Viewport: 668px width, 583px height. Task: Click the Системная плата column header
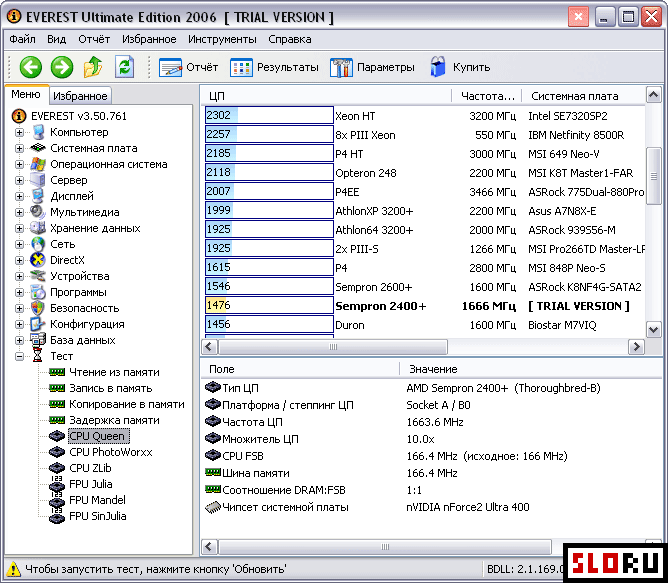coord(583,96)
